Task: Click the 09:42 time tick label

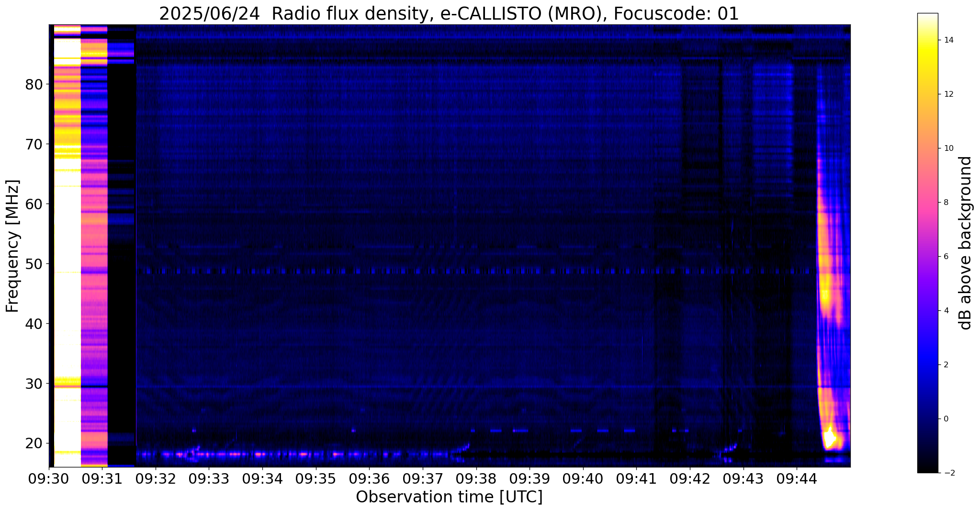Action: tap(690, 479)
